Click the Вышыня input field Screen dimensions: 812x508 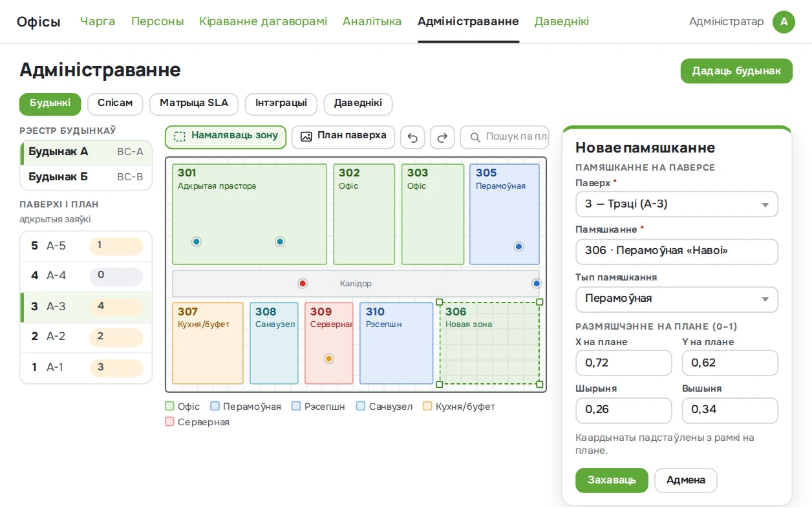(x=730, y=410)
